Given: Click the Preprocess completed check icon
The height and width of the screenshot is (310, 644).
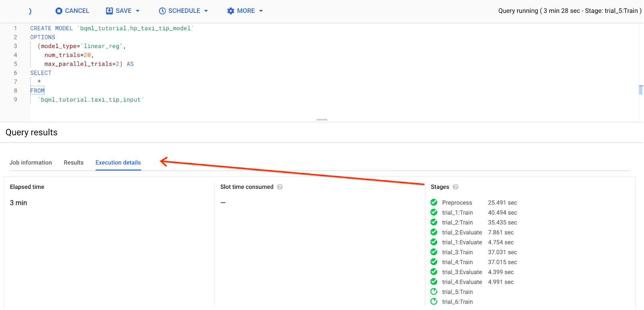Looking at the screenshot, I should click(434, 202).
